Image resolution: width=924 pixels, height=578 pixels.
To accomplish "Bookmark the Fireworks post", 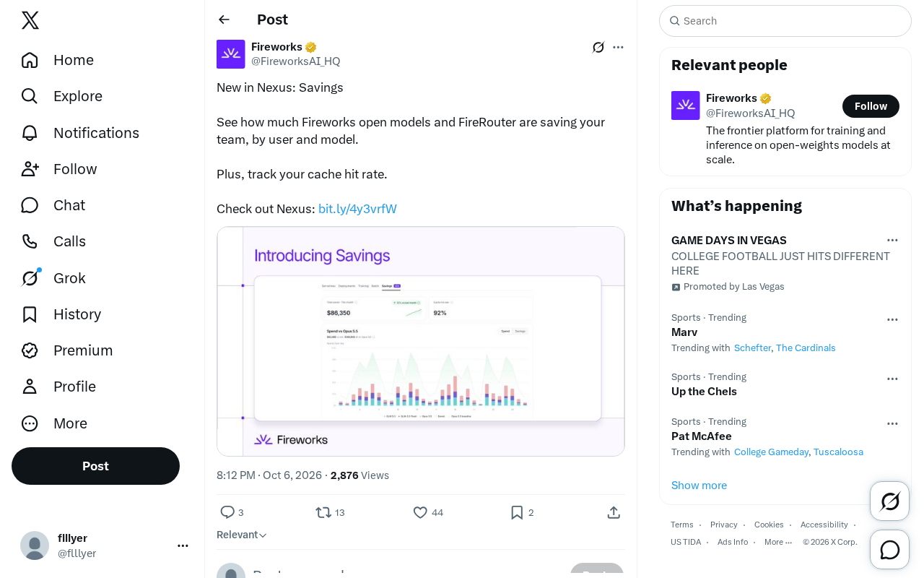I will tap(517, 512).
